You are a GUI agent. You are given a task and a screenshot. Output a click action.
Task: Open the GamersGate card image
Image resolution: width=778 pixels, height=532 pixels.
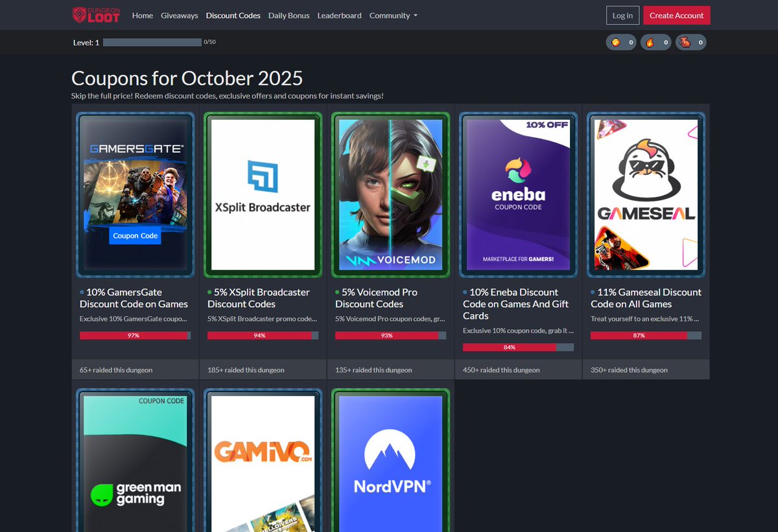pyautogui.click(x=136, y=194)
